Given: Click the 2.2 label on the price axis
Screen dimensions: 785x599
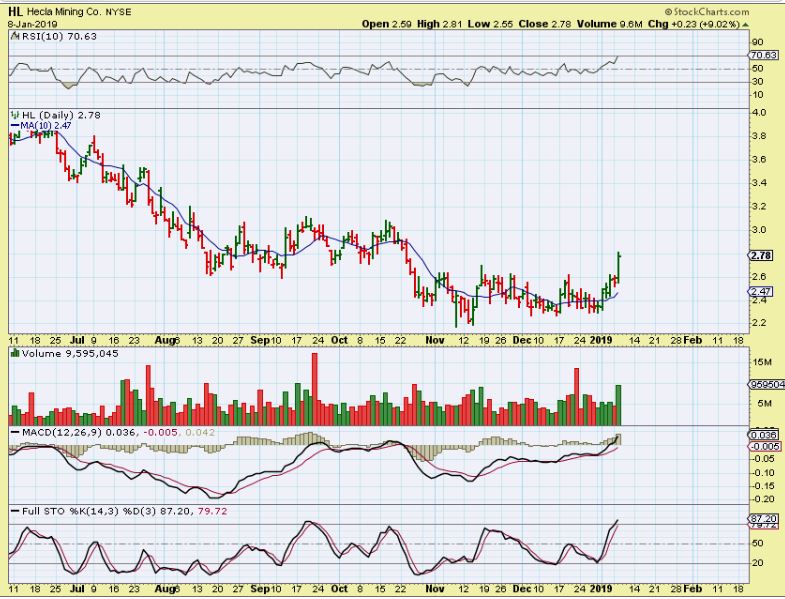Looking at the screenshot, I should point(759,323).
